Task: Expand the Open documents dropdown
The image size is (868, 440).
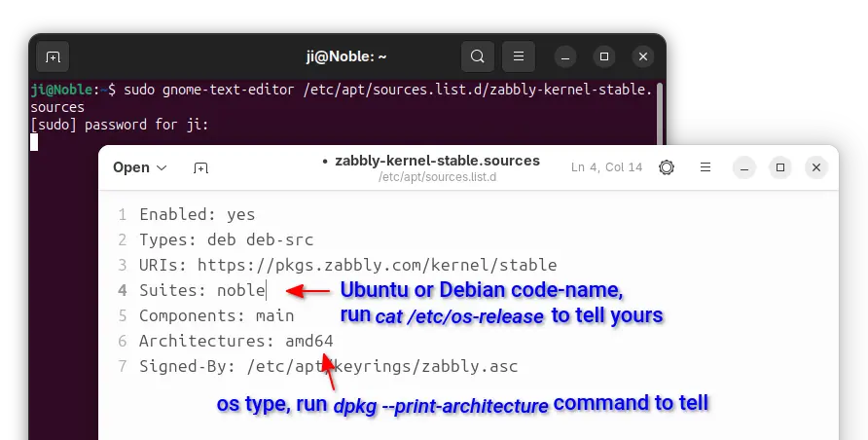Action: point(140,167)
